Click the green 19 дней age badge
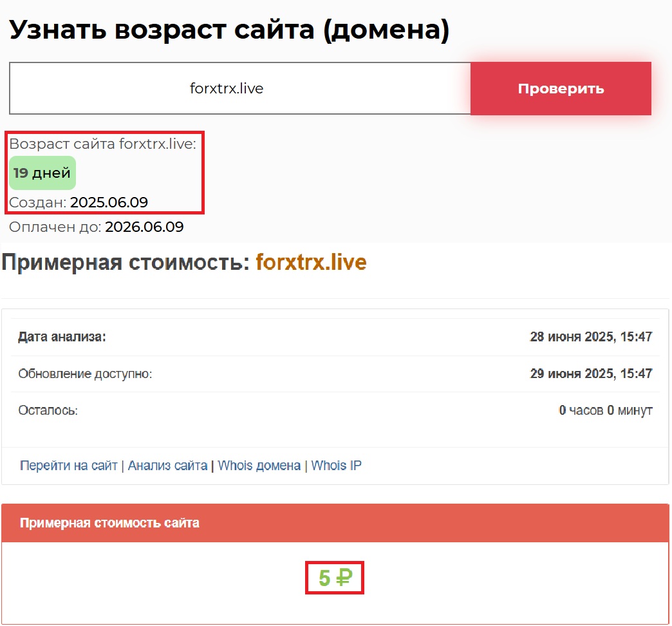Viewport: 672px width, 626px height. click(42, 173)
